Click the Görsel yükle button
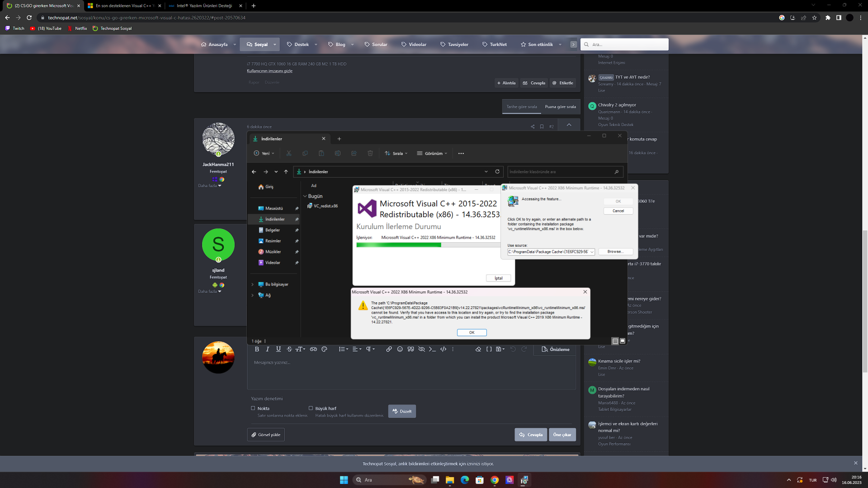868x488 pixels. click(x=266, y=435)
